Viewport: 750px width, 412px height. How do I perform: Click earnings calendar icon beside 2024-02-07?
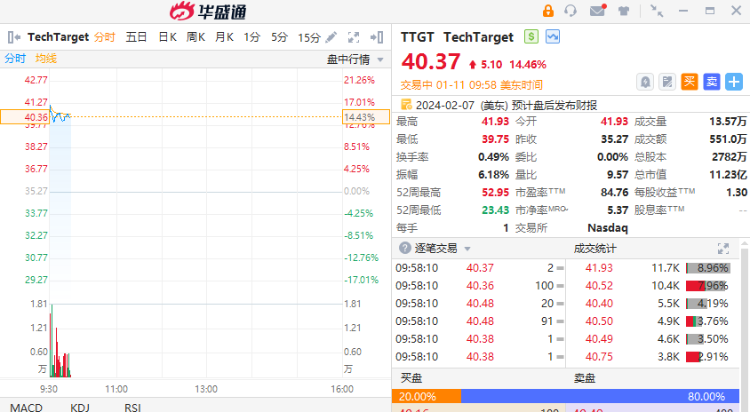tap(406, 104)
